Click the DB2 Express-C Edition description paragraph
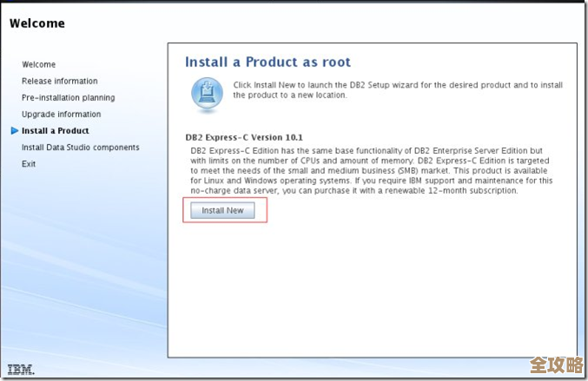Screen dimensions: 588x381 371,170
